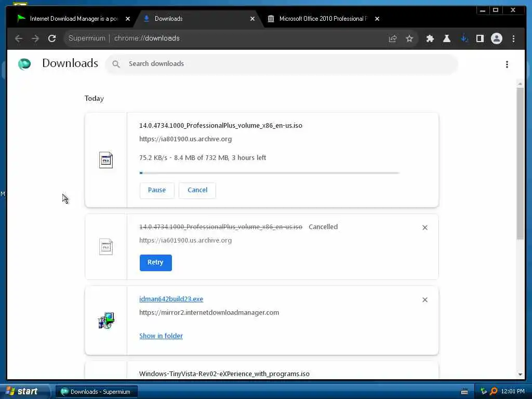Click the active ISO file icon
The height and width of the screenshot is (399, 532).
(106, 160)
